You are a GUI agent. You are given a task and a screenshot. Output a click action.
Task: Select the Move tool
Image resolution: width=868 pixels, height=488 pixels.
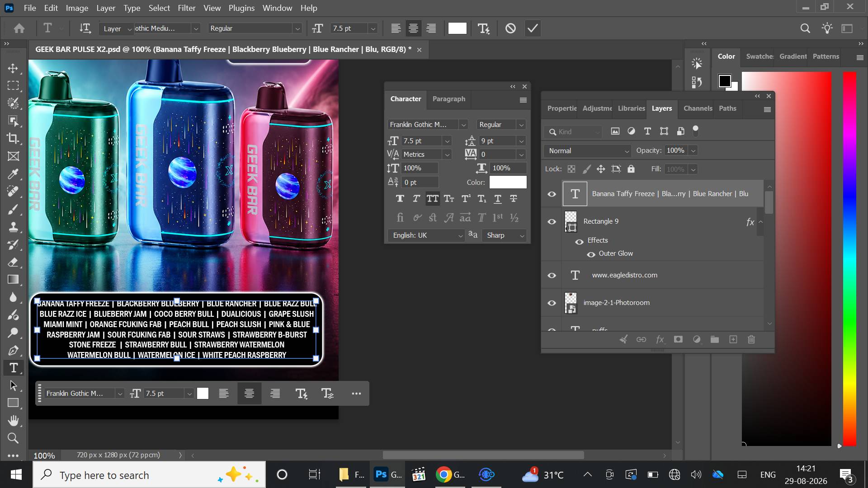click(x=13, y=68)
